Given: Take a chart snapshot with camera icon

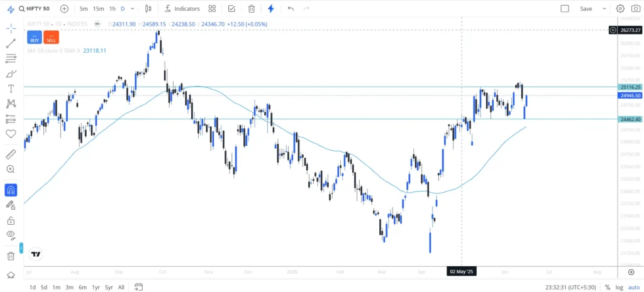Looking at the screenshot, I should 635,9.
